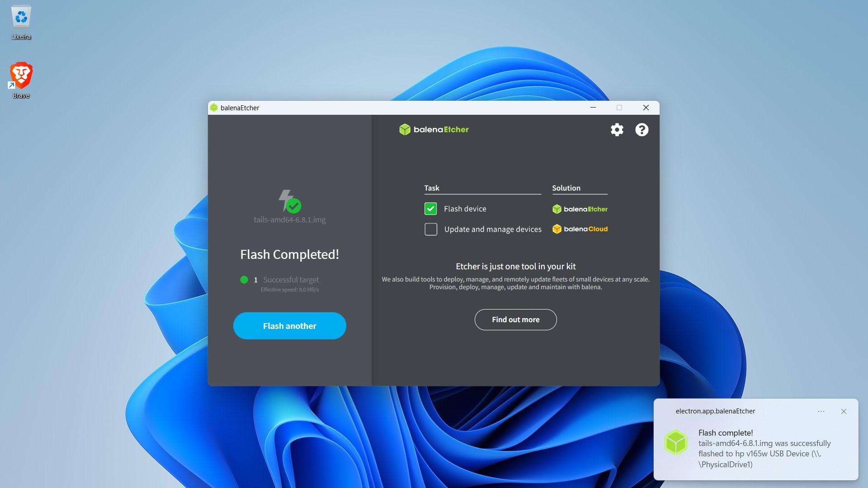Select Task column header
868x488 pixels.
[431, 188]
